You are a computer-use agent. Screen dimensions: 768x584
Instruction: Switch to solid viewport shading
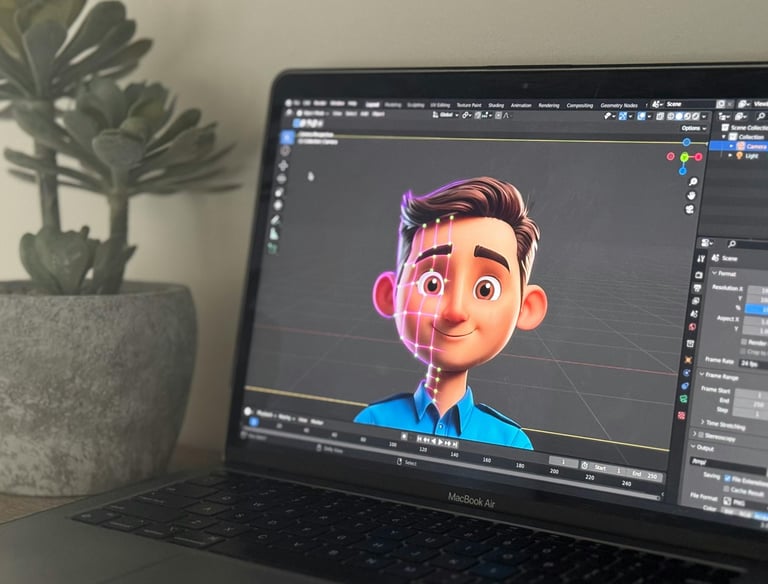(679, 116)
